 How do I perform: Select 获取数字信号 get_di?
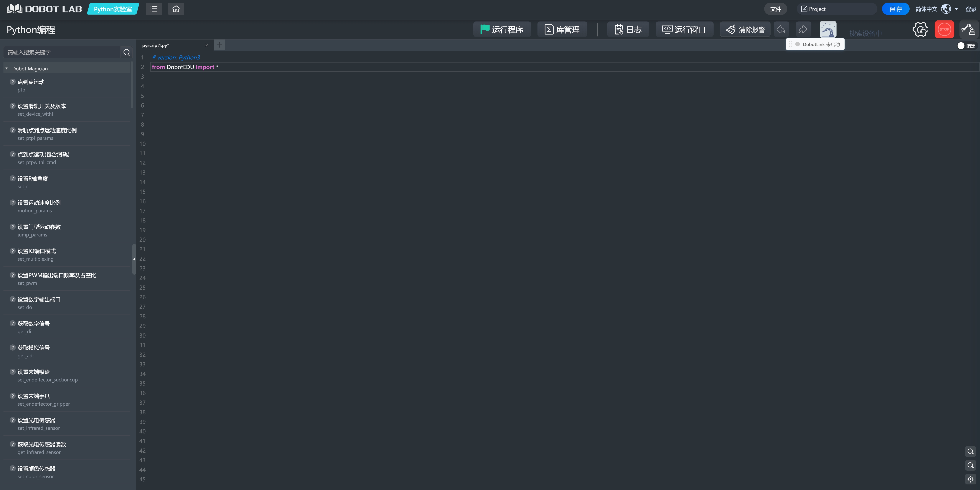(x=67, y=327)
